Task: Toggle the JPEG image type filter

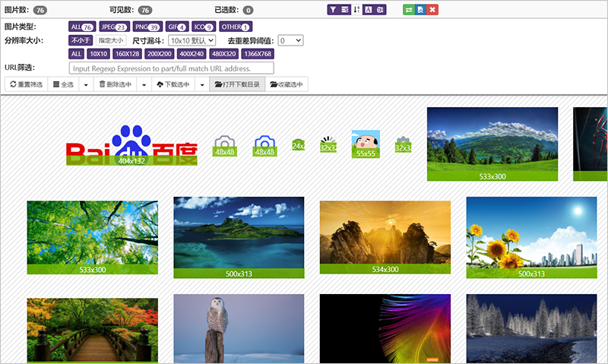Action: coord(112,27)
